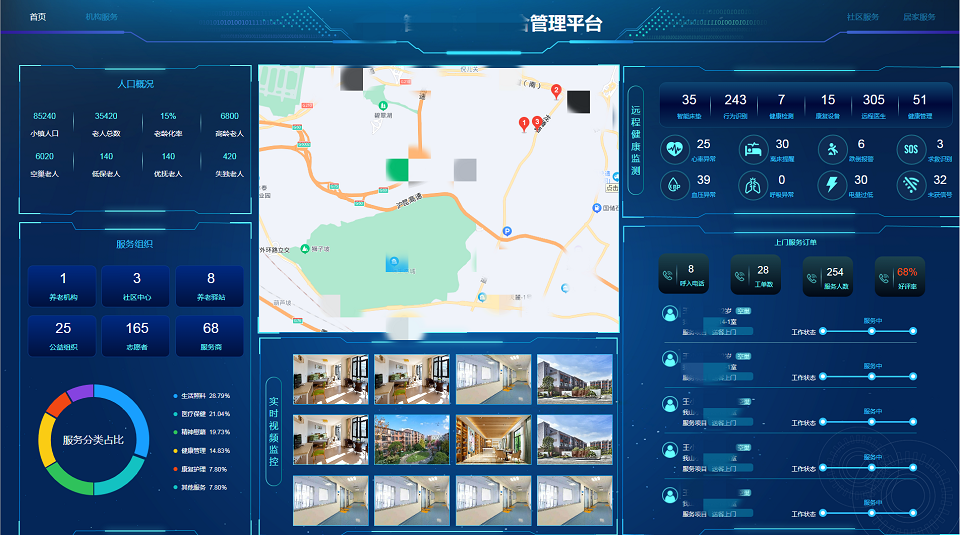Click the lungs breathing abnormality icon
The width and height of the screenshot is (960, 535).
[x=753, y=186]
